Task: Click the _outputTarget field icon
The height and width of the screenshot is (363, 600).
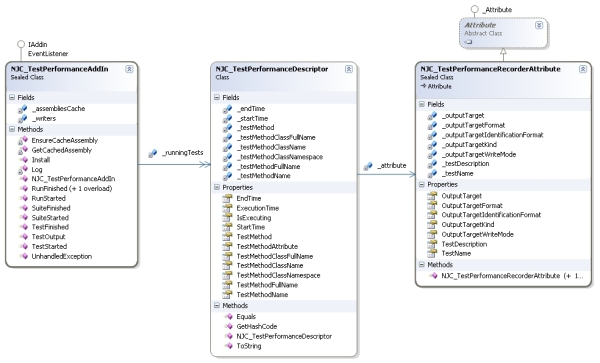Action: tap(432, 116)
